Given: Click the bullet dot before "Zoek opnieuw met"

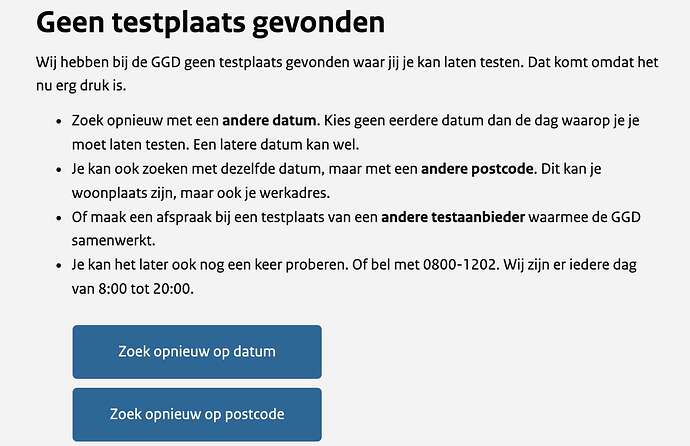Looking at the screenshot, I should (x=58, y=119).
